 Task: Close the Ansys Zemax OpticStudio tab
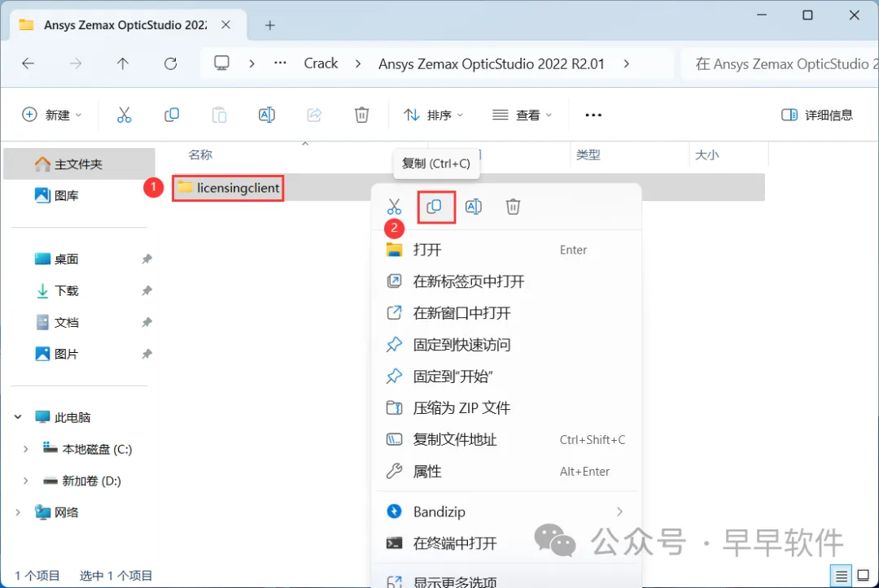(225, 24)
